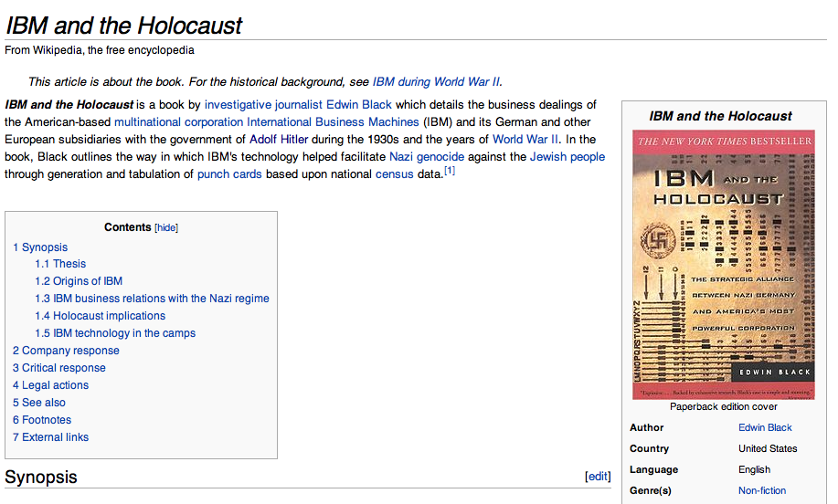Jump to 1.2 Origins of IBM
This screenshot has width=838, height=504.
coord(79,281)
